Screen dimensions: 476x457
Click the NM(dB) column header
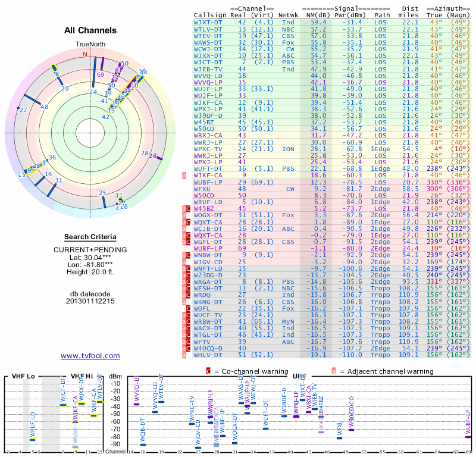pyautogui.click(x=318, y=15)
